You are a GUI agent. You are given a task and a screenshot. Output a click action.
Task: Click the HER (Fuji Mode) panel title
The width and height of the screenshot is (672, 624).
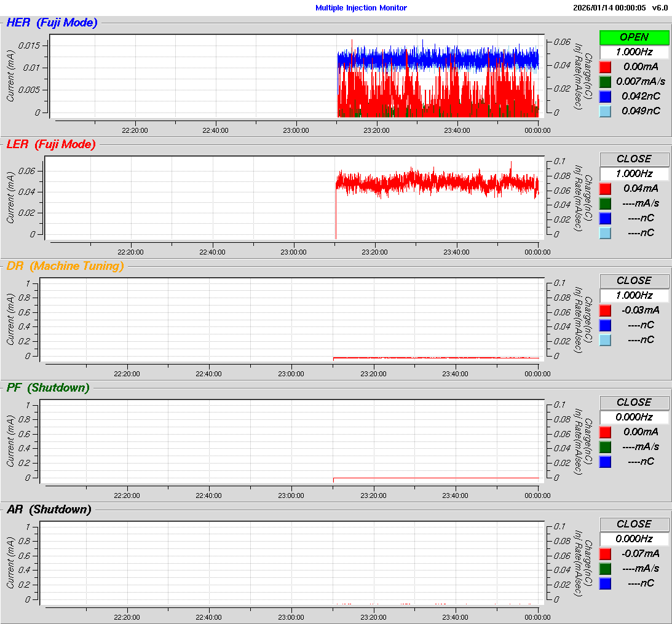[52, 23]
